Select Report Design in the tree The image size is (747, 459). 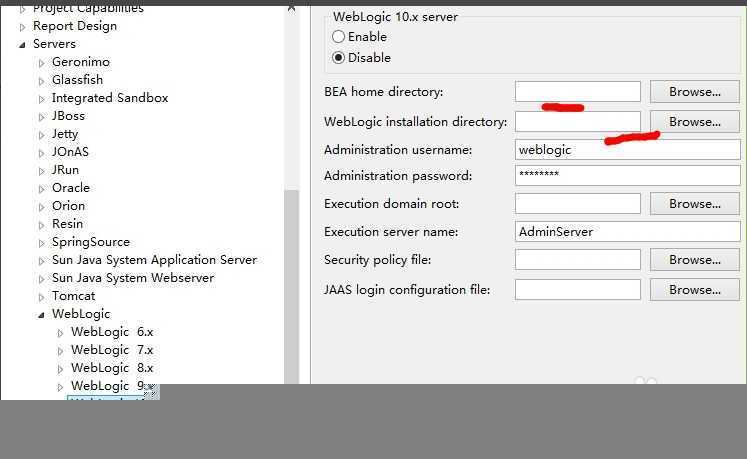(x=75, y=26)
